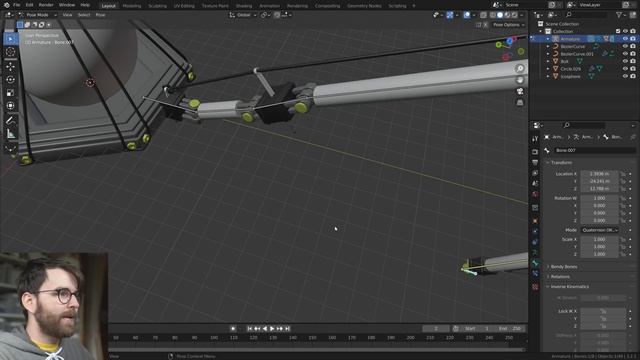The image size is (640, 360).
Task: Jump to the start frame
Action: click(x=249, y=329)
